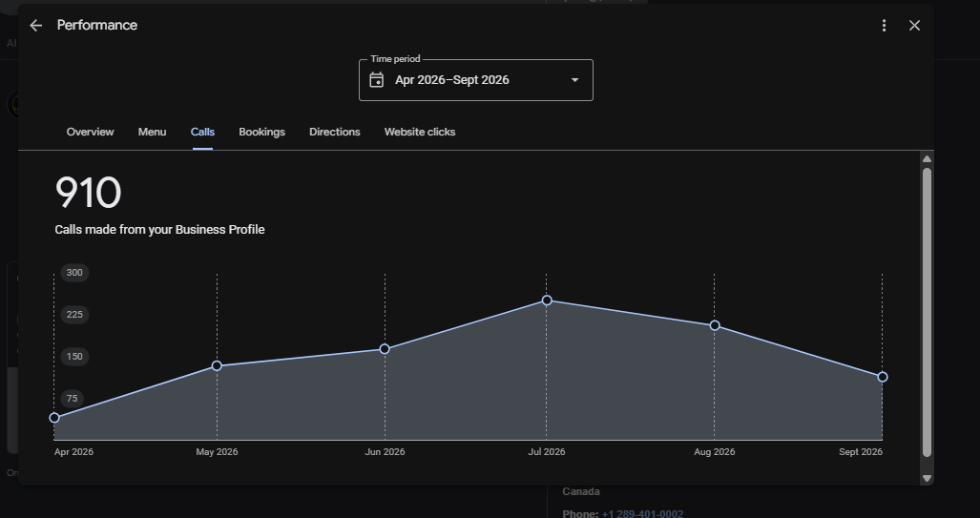Click the phone number link in background page
The width and height of the screenshot is (980, 518).
[642, 513]
